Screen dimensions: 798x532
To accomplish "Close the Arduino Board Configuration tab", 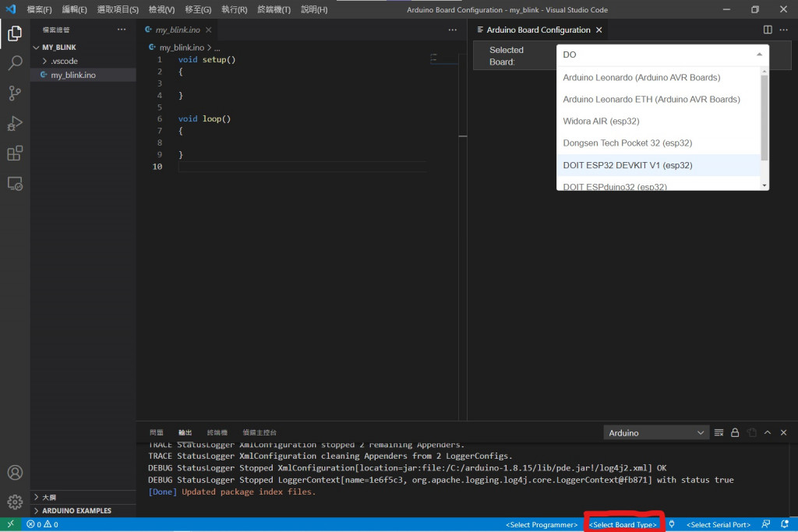I will [x=599, y=30].
